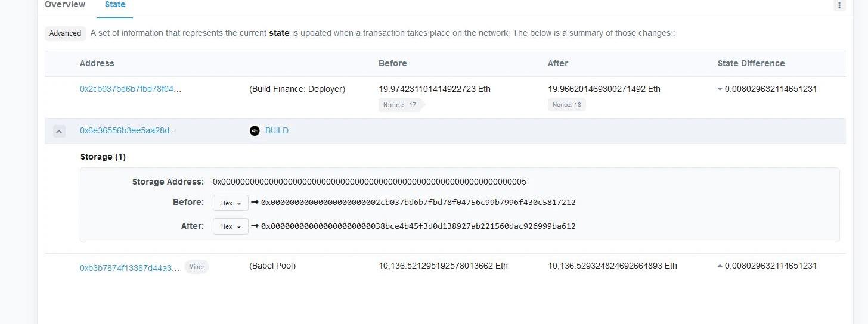Open Build Finance Deployer address link

(x=131, y=89)
